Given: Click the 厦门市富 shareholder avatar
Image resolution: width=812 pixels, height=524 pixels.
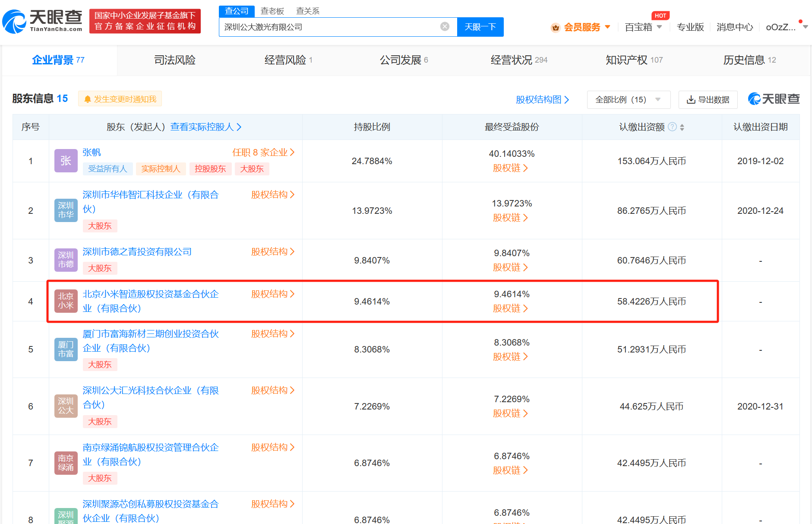Looking at the screenshot, I should click(66, 349).
